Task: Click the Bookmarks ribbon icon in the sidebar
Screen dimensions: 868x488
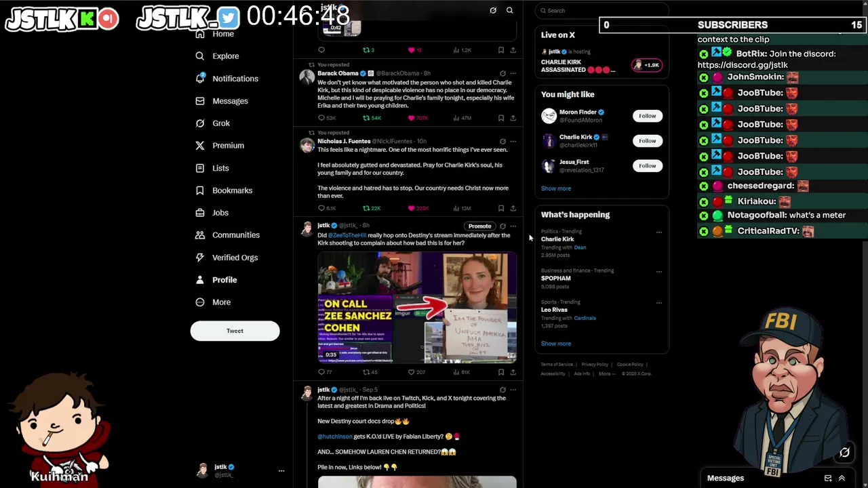Action: 200,190
